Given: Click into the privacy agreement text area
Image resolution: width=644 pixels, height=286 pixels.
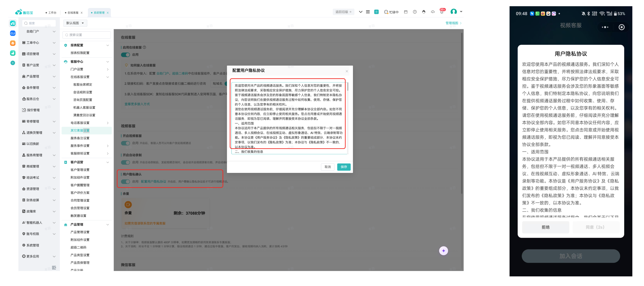Looking at the screenshot, I should (290, 118).
